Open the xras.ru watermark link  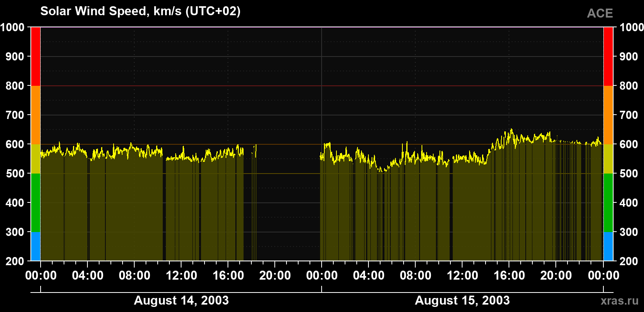coord(620,301)
